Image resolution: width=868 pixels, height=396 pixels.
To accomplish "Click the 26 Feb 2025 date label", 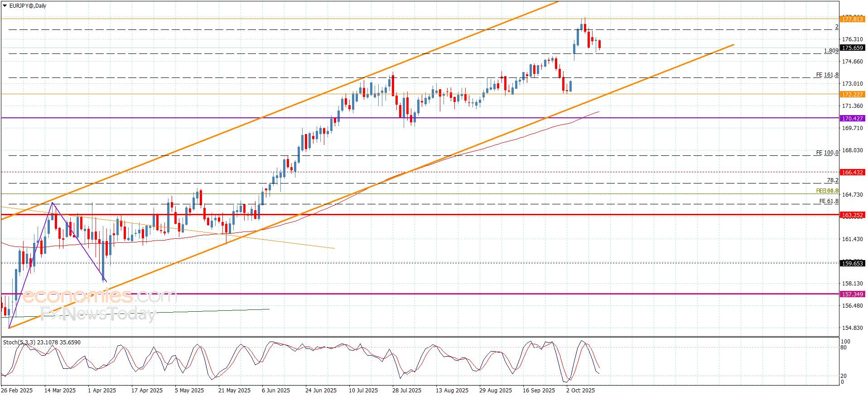I will pyautogui.click(x=17, y=390).
